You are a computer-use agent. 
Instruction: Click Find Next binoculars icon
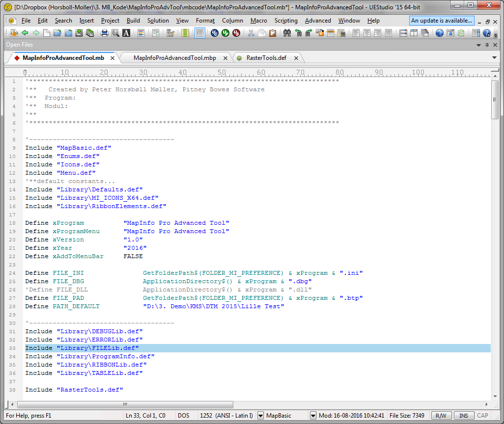(x=309, y=33)
